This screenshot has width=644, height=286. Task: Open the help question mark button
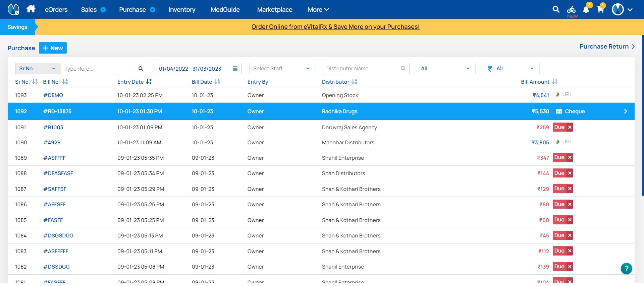pos(626,269)
